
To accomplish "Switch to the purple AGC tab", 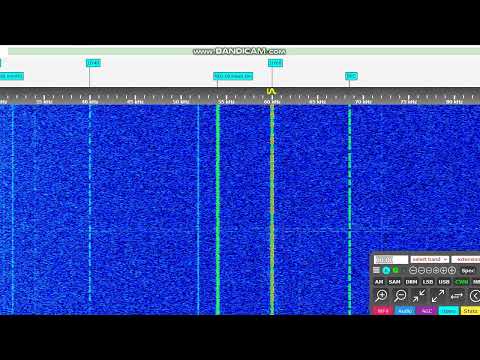I will (427, 311).
